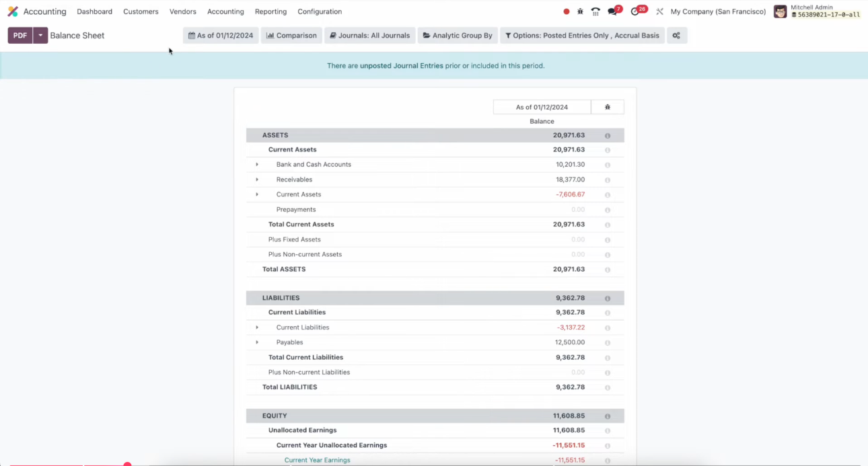Open the Customers menu

(x=141, y=11)
